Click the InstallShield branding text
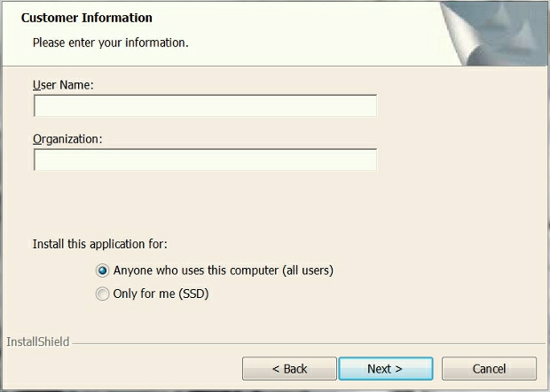The width and height of the screenshot is (550, 392). (x=37, y=341)
